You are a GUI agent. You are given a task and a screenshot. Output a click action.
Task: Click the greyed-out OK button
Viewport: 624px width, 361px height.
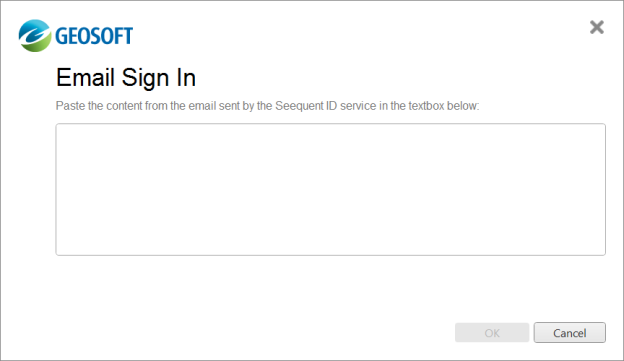(492, 333)
